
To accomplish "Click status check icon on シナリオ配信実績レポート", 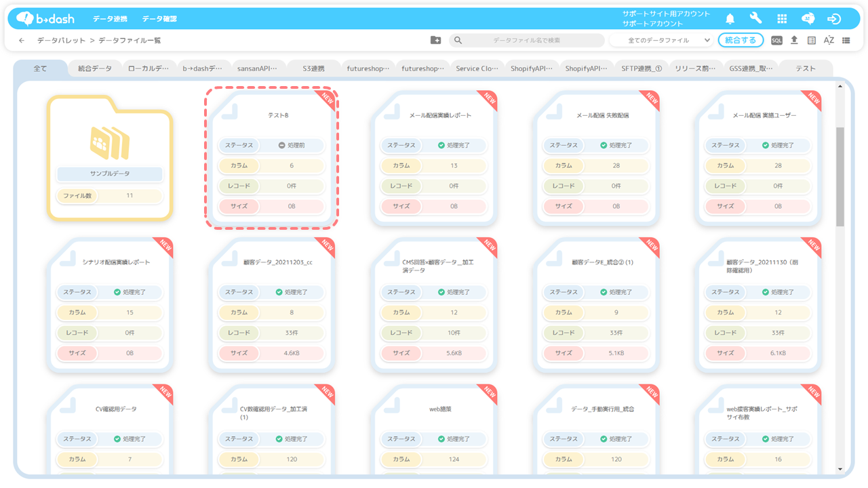I will [x=117, y=292].
